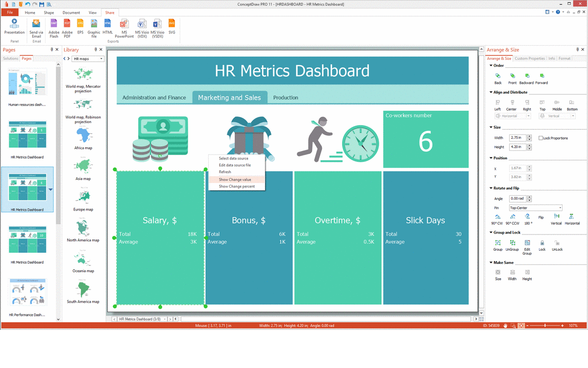The width and height of the screenshot is (588, 368).
Task: Export to MS Visio (VSDX)
Action: tap(157, 28)
